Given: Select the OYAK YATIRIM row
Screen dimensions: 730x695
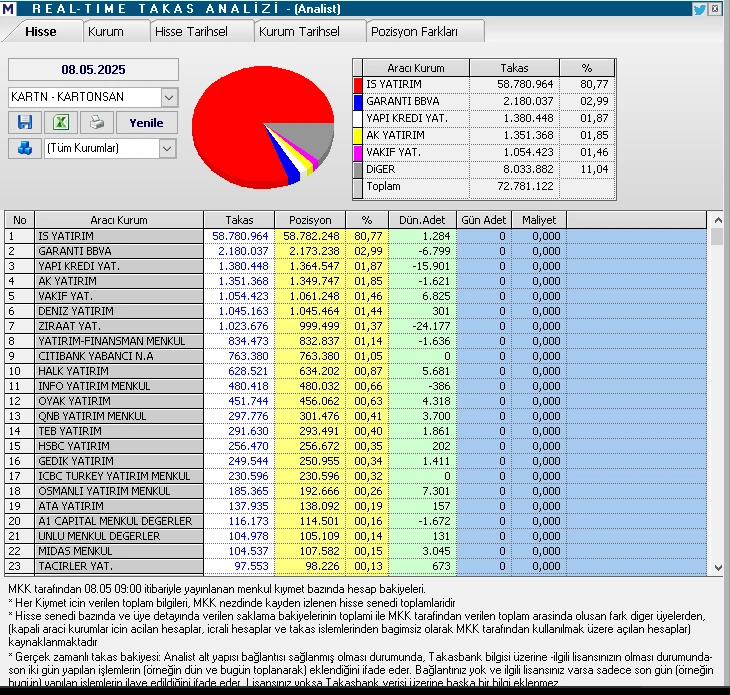Looking at the screenshot, I should (x=356, y=401).
